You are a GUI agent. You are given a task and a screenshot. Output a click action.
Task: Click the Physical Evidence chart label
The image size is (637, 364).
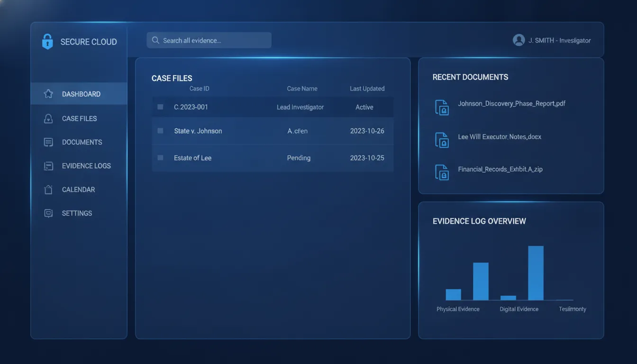pyautogui.click(x=458, y=309)
